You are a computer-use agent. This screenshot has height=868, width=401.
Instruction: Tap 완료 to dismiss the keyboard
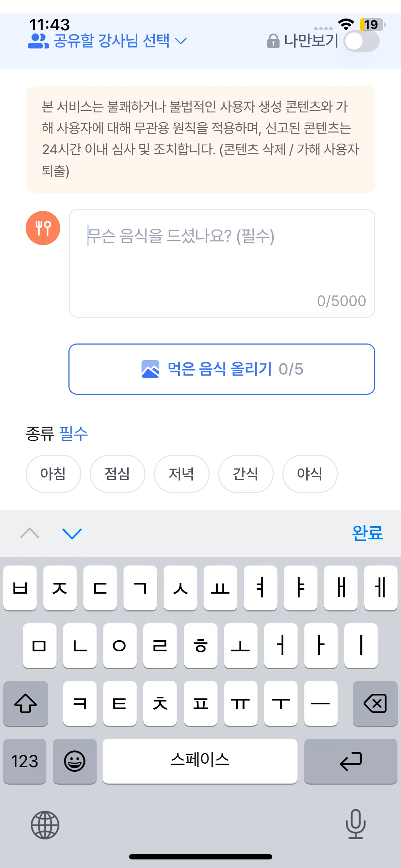pyautogui.click(x=367, y=533)
